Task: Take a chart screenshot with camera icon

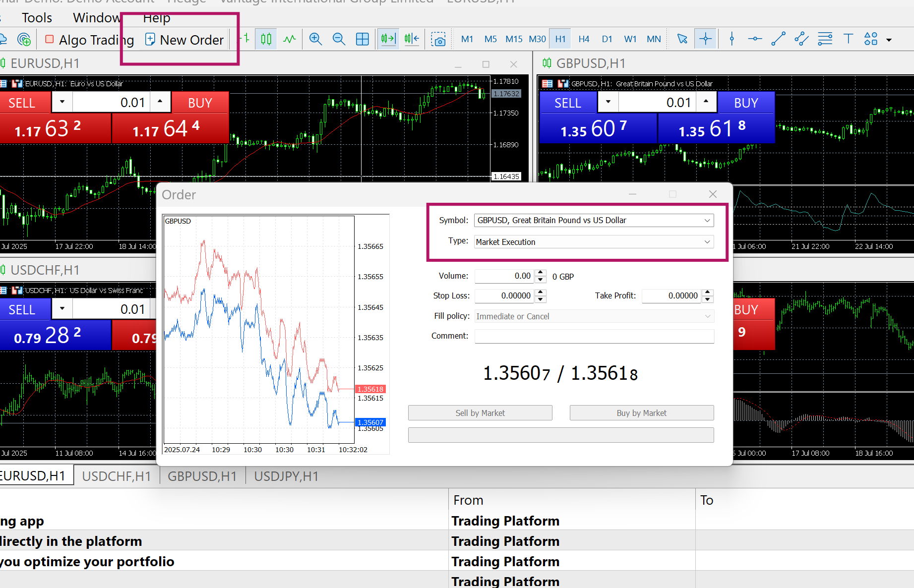Action: click(438, 39)
